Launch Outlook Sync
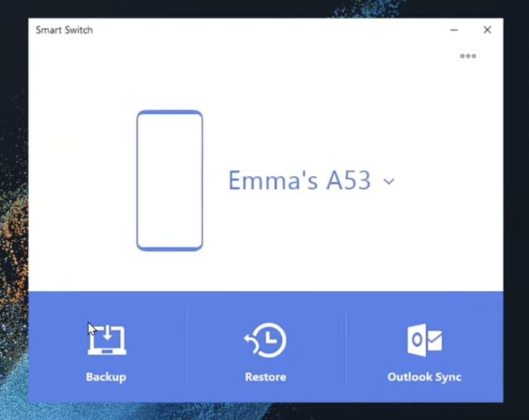The height and width of the screenshot is (420, 529). coord(425,352)
